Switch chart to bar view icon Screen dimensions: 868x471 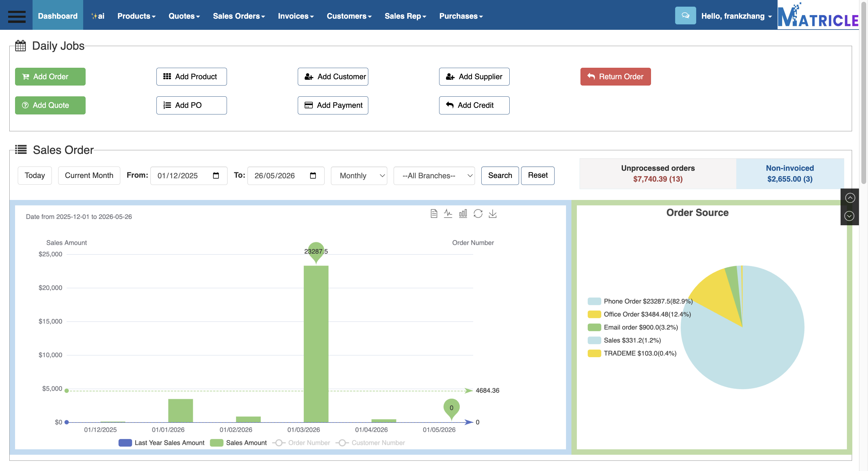pyautogui.click(x=463, y=214)
